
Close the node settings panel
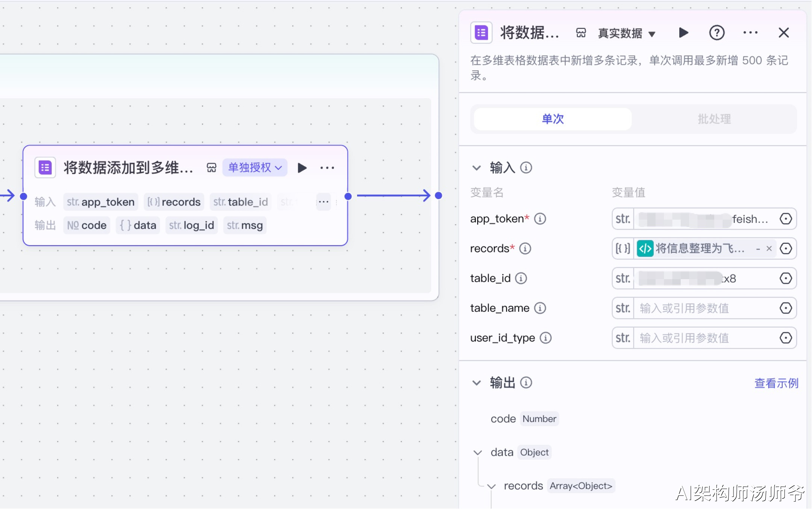point(783,33)
